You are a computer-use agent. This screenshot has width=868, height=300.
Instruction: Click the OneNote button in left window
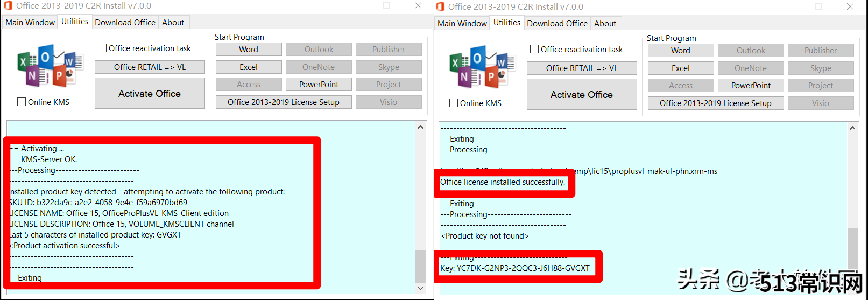coord(319,67)
